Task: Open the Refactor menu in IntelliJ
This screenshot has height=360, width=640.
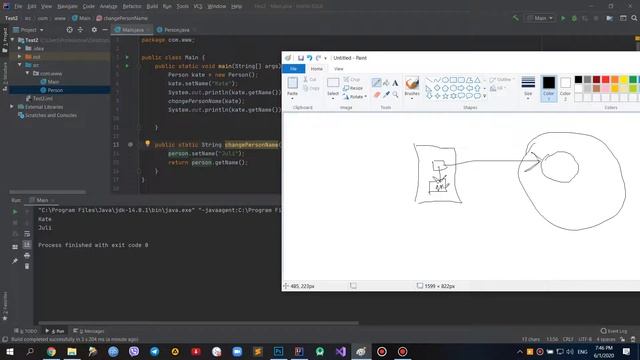Action: (132, 6)
